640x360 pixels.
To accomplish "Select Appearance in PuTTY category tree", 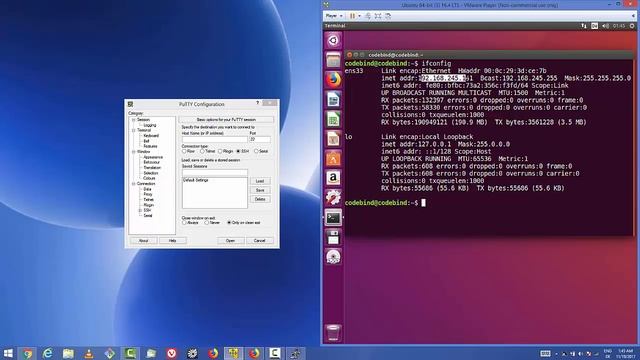I will (153, 157).
